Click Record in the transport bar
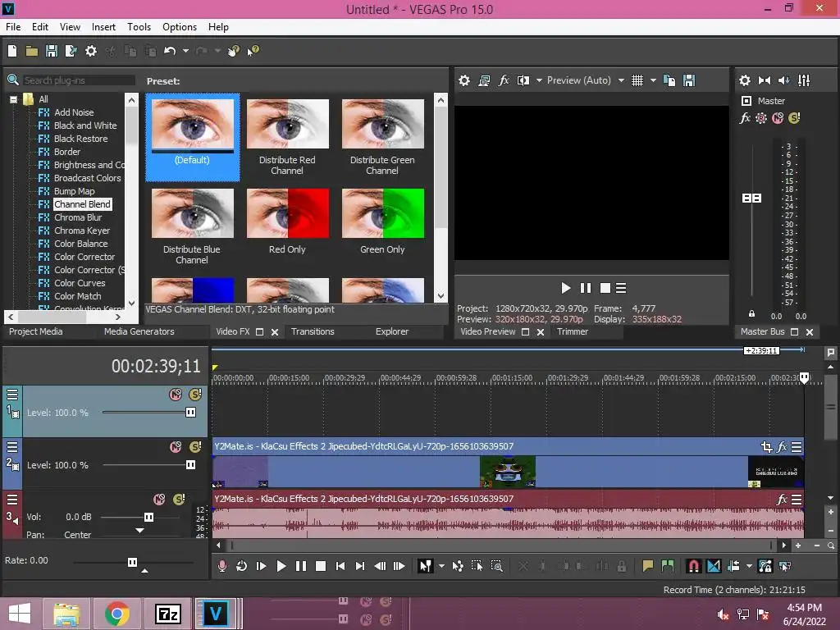Image resolution: width=840 pixels, height=630 pixels. pos(221,566)
